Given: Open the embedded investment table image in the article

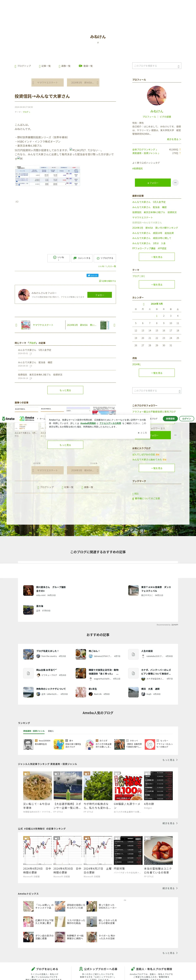Looking at the screenshot, I should pos(48,176).
